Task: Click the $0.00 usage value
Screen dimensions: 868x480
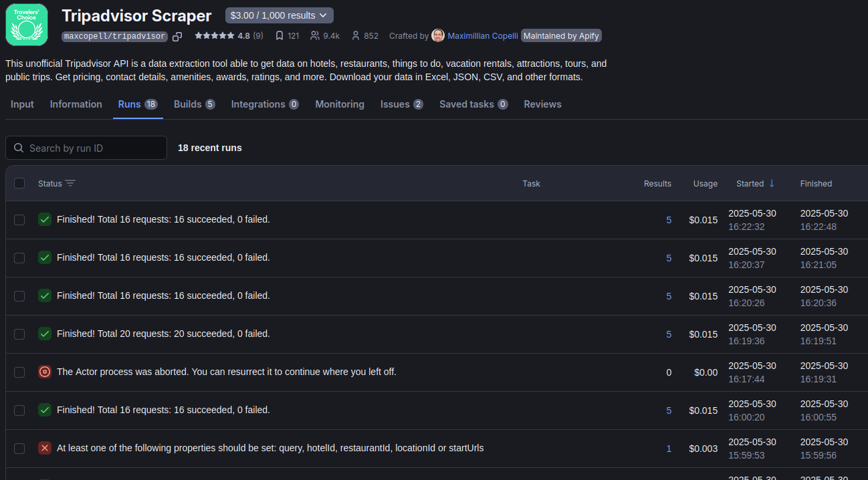Action: click(x=706, y=372)
